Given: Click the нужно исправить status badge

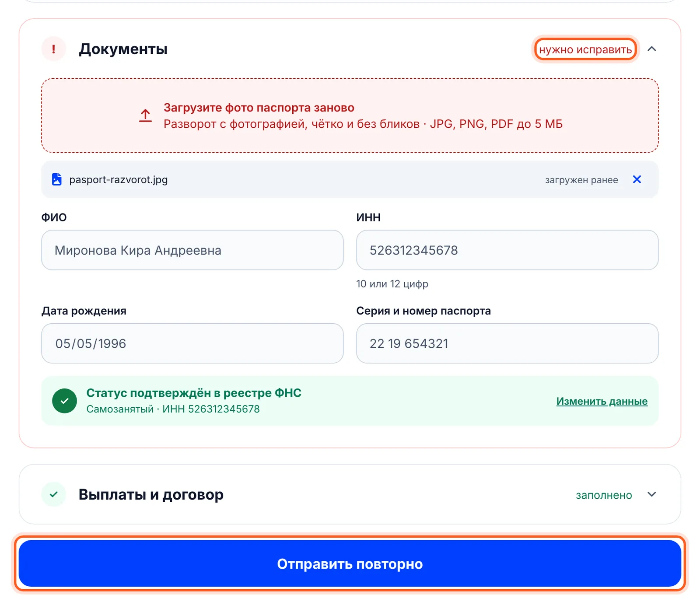Looking at the screenshot, I should [585, 49].
